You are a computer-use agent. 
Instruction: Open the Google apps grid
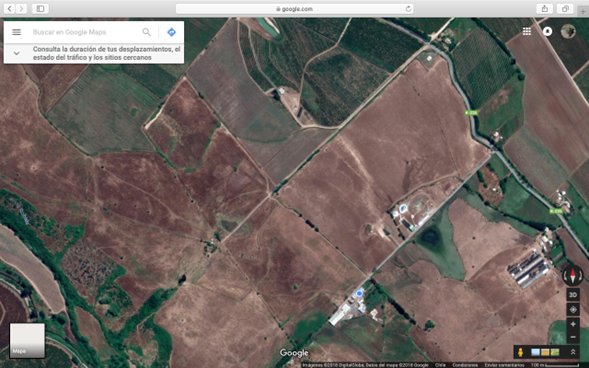pyautogui.click(x=527, y=32)
